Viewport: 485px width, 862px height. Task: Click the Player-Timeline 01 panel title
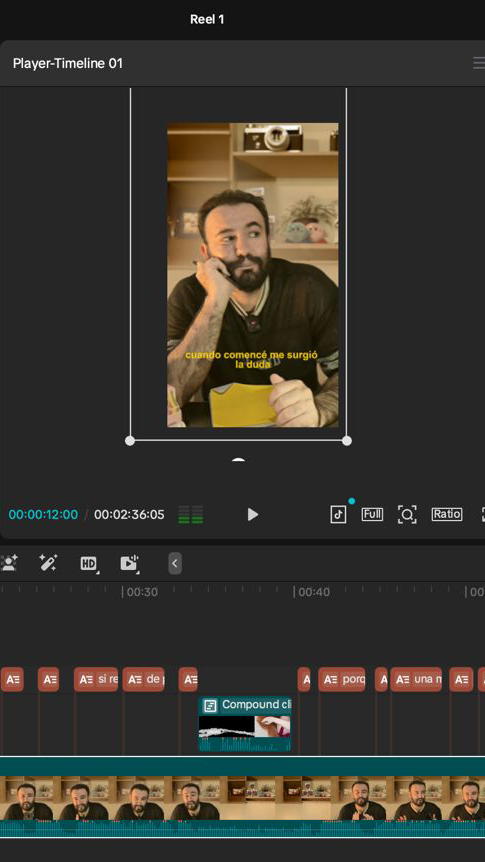point(68,63)
